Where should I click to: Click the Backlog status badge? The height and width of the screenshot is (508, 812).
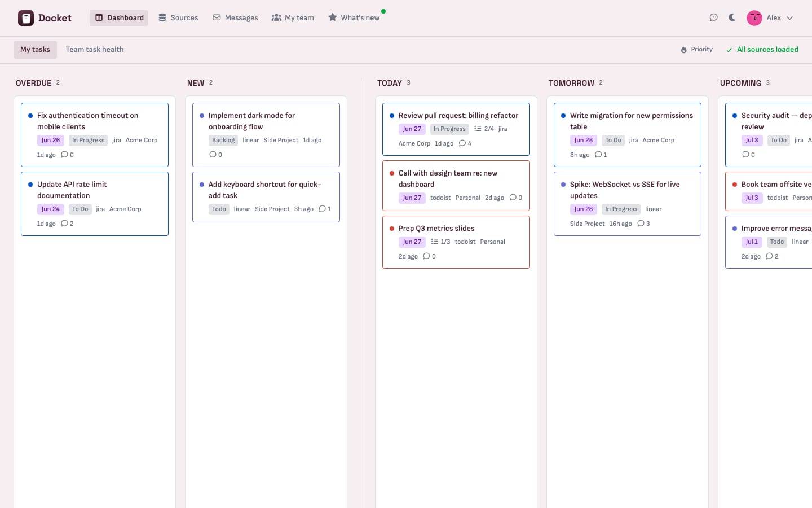click(x=223, y=140)
